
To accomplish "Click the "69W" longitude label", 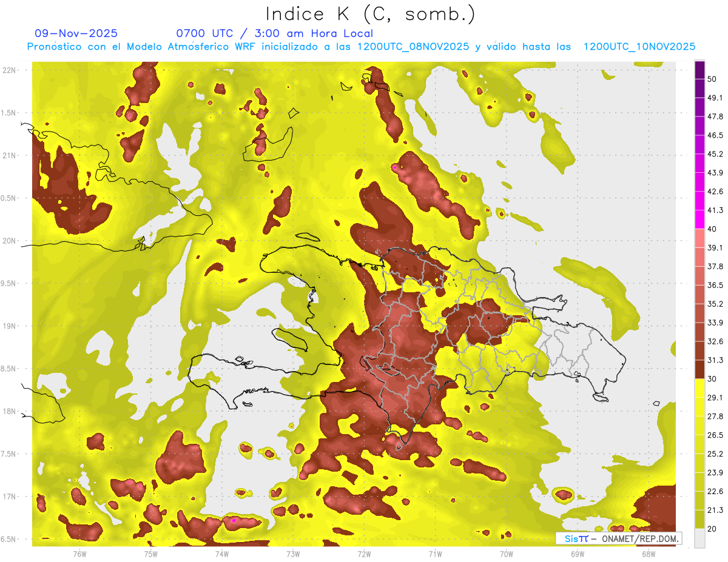I will [x=577, y=554].
